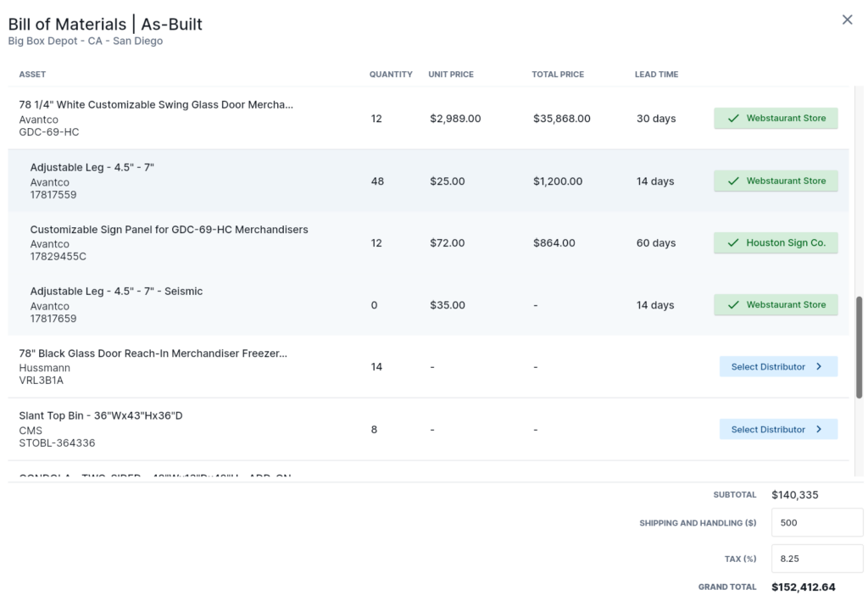Screen dimensions: 868x601
Task: Click checkmark icon beside Houston Sign Co.
Action: (734, 243)
